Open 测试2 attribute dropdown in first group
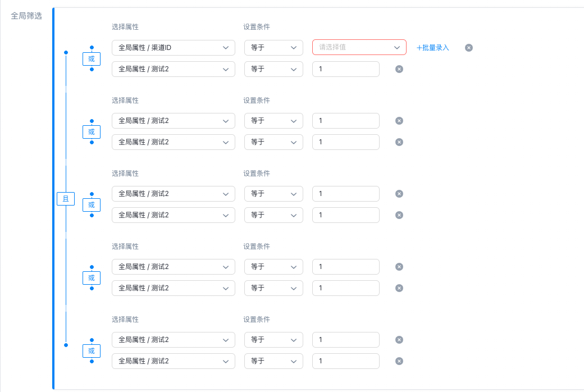Screen dimensions: 584x392 (x=173, y=69)
